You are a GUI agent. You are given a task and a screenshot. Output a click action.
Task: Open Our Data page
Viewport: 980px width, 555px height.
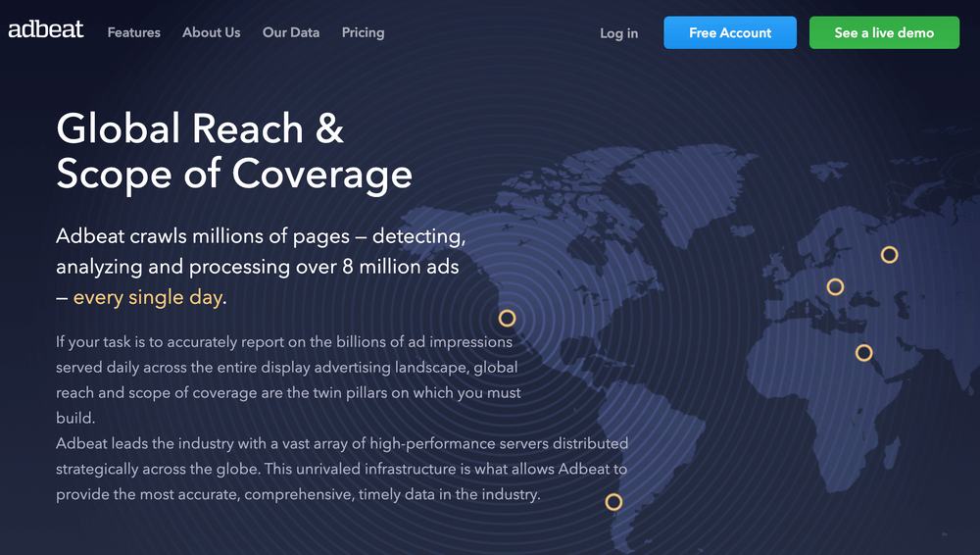291,32
